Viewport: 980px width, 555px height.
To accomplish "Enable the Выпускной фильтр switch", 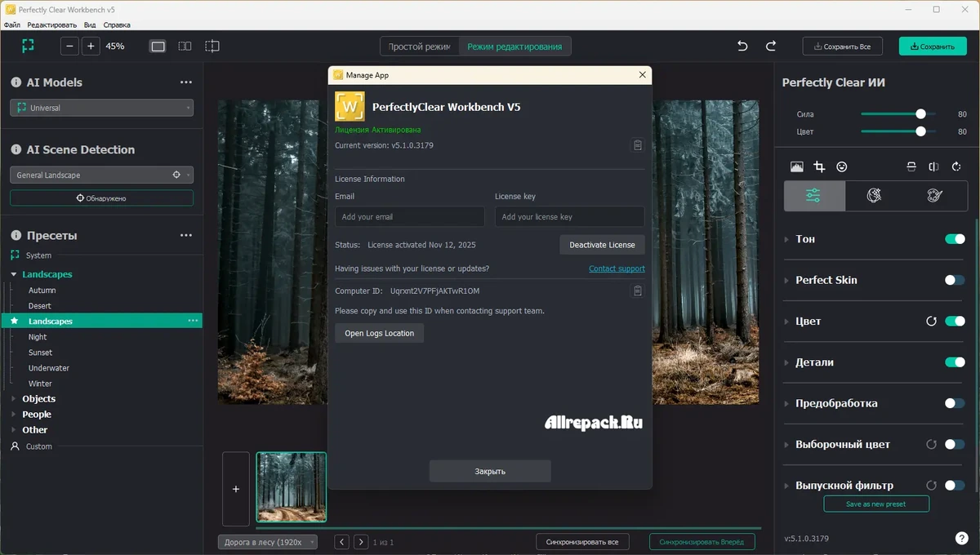I will pos(955,486).
